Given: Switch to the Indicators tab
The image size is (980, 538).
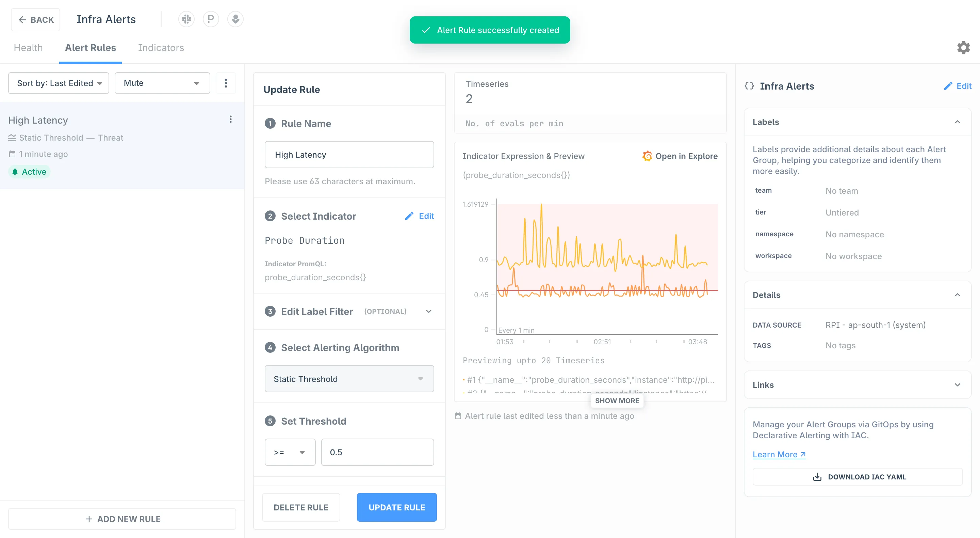Looking at the screenshot, I should tap(161, 48).
